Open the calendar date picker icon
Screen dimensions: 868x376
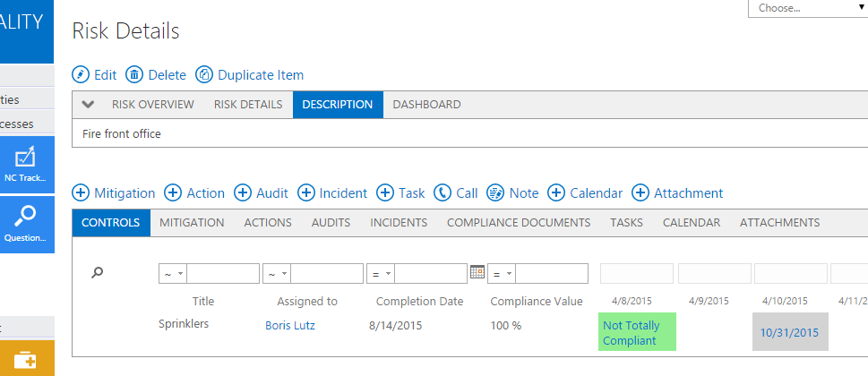pos(477,271)
